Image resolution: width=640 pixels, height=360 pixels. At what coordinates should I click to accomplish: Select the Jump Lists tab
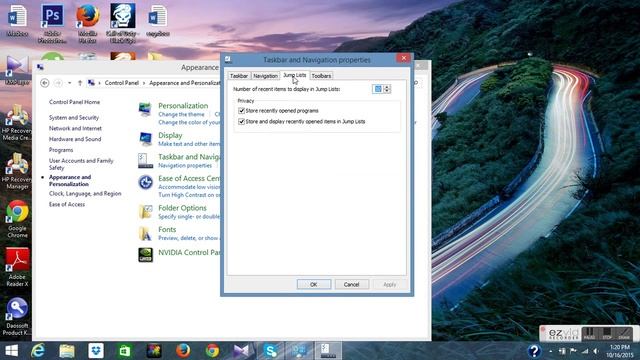tap(295, 75)
